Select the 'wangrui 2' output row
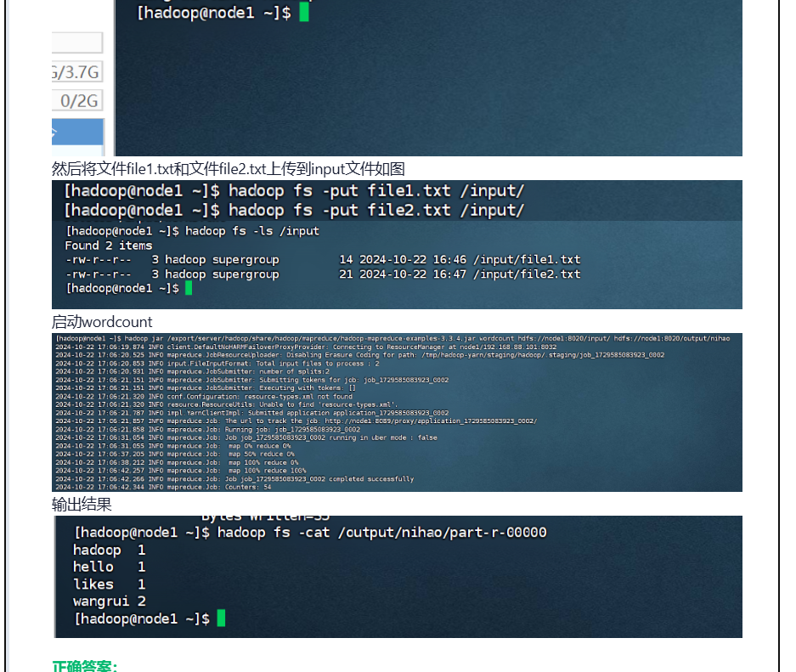The height and width of the screenshot is (672, 796). [x=109, y=601]
